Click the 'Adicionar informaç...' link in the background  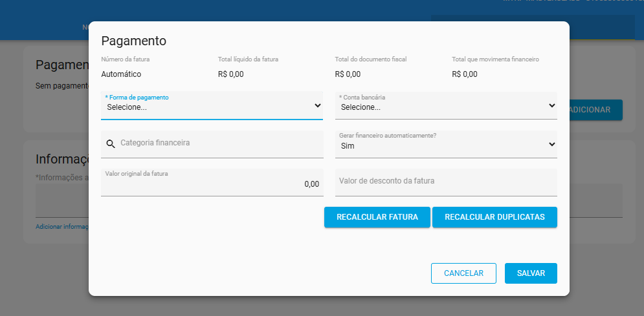tap(62, 227)
